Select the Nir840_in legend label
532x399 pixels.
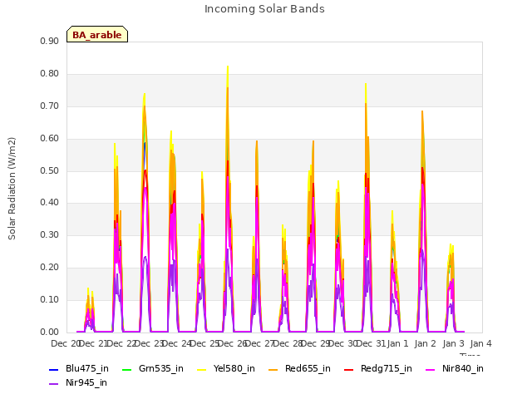(x=463, y=369)
